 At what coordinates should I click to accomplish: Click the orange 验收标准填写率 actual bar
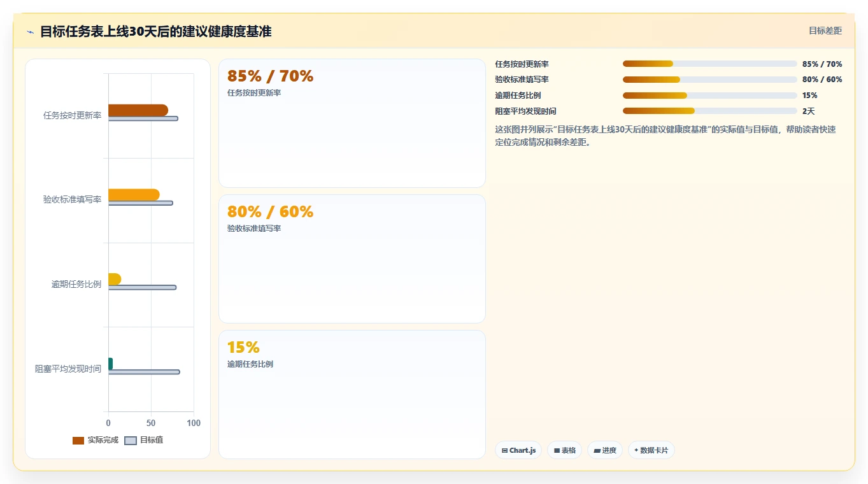coord(134,195)
